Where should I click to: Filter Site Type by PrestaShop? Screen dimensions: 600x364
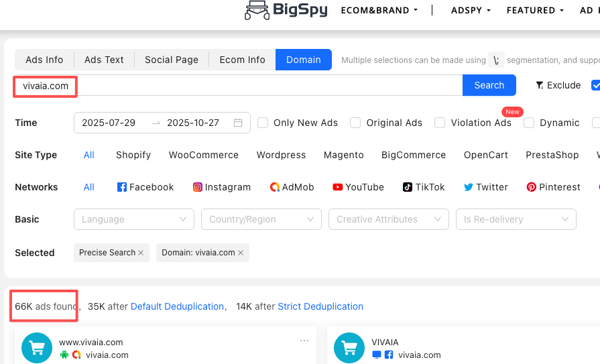pos(552,155)
